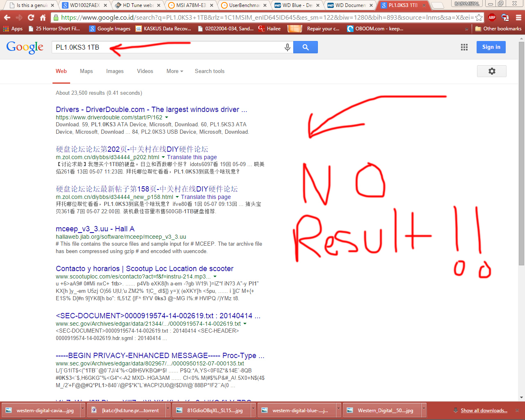Click Show all downloads link
This screenshot has height=420, width=525.
pos(484,410)
